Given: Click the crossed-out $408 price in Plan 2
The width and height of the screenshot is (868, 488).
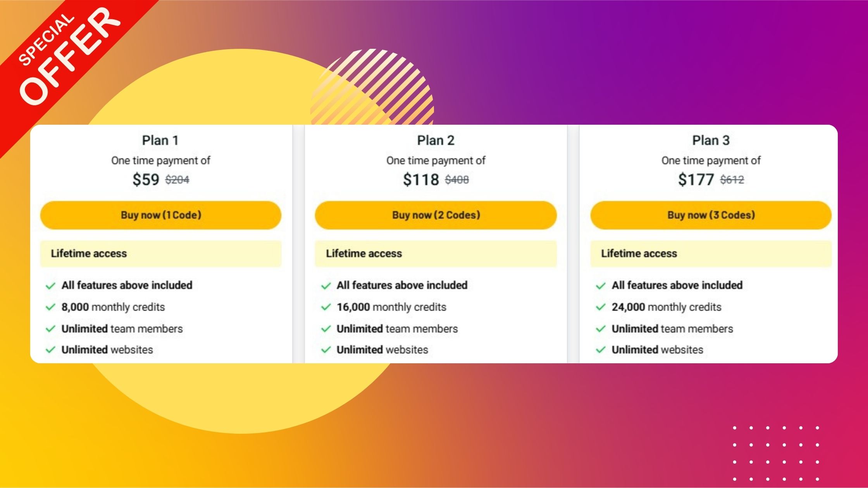Looking at the screenshot, I should pos(456,180).
